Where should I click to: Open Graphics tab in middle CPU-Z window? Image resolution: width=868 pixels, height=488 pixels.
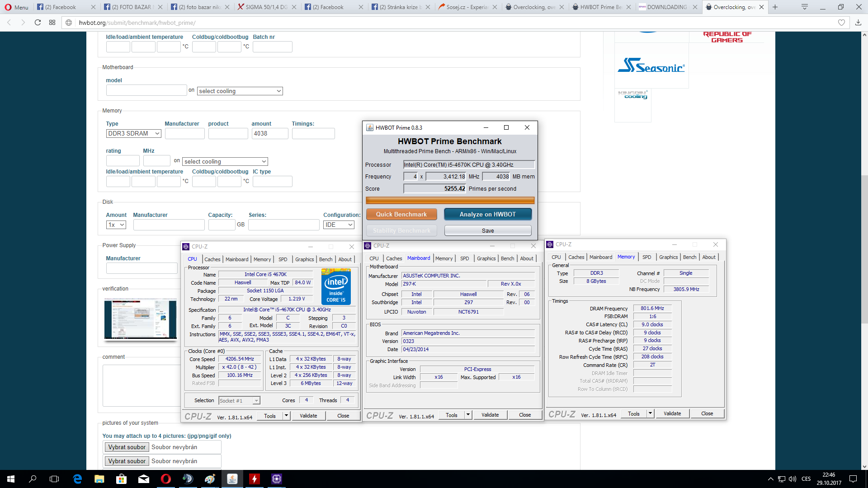[486, 258]
